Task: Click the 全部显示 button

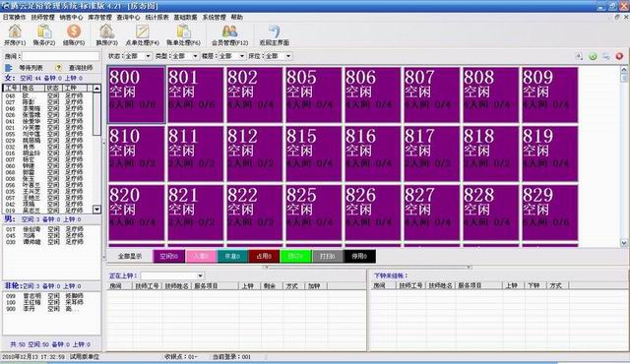Action: (x=129, y=256)
